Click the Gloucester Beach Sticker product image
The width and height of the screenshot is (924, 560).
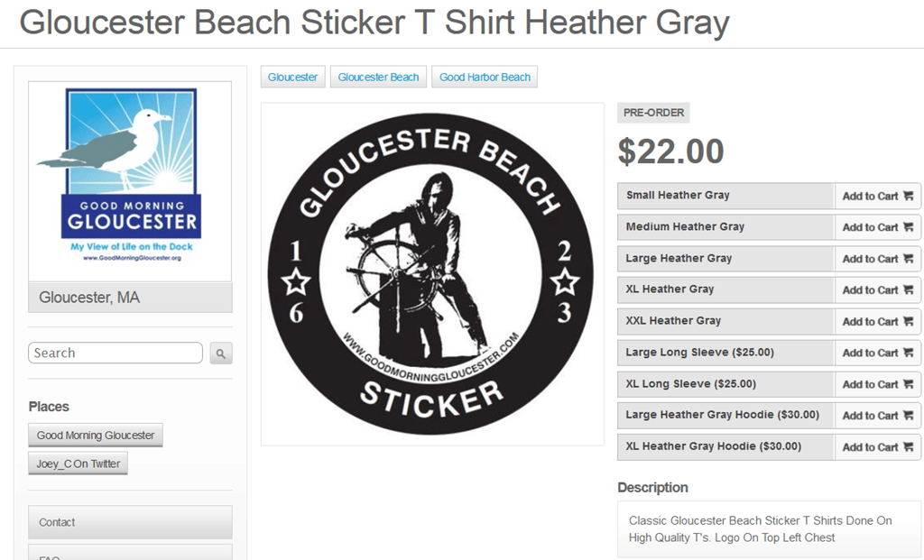tap(432, 274)
